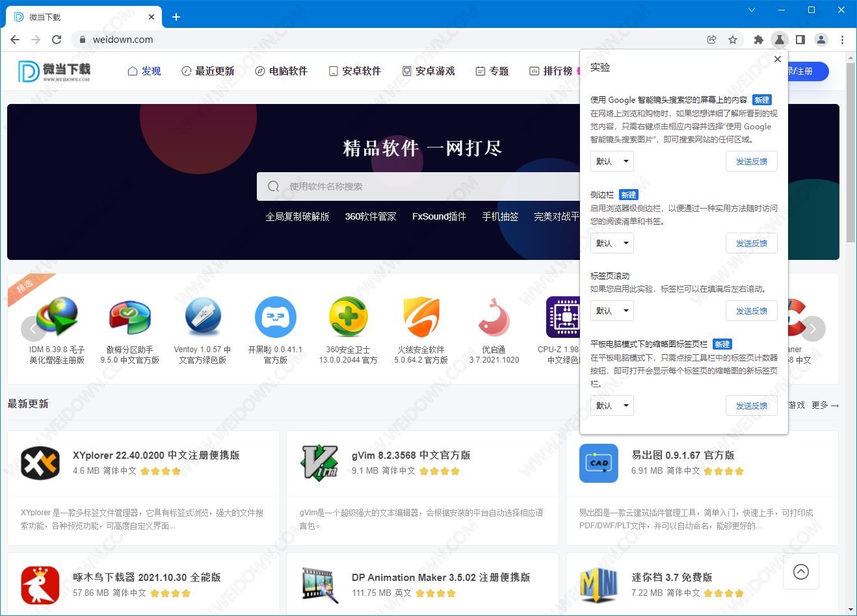The height and width of the screenshot is (616, 857).
Task: Open 易出图 0.9.1.67 官方版 title
Action: pyautogui.click(x=683, y=455)
